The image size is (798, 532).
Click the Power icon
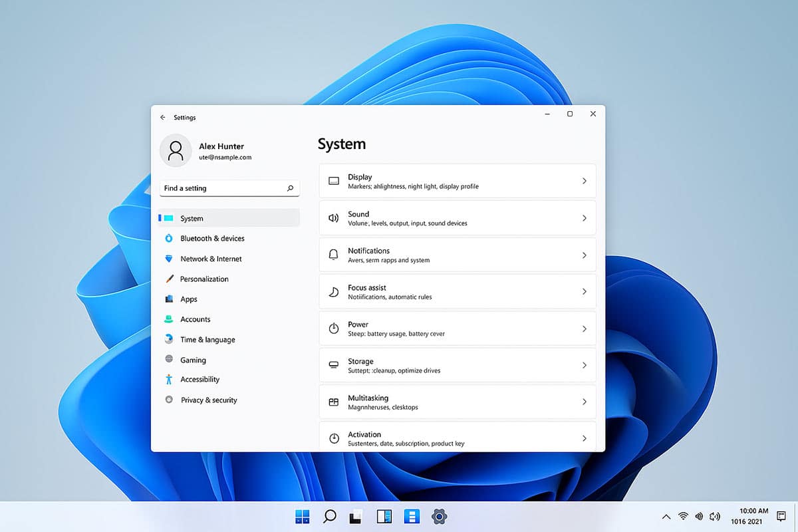click(x=334, y=329)
